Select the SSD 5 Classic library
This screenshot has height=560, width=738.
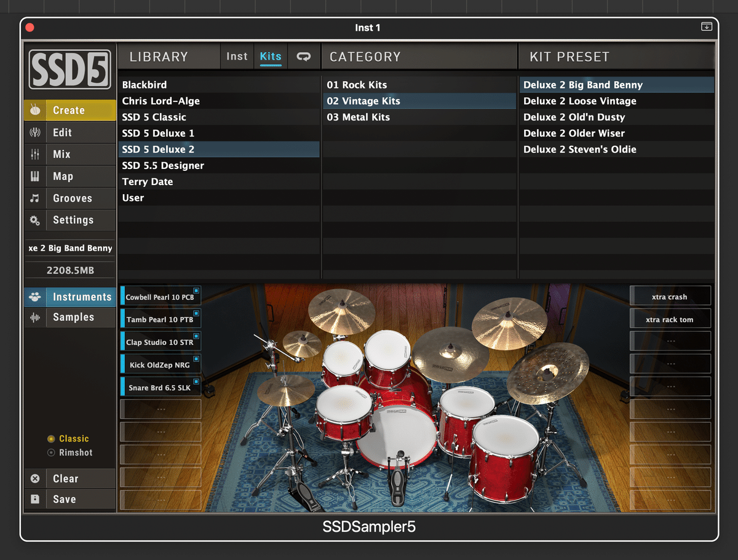point(219,117)
